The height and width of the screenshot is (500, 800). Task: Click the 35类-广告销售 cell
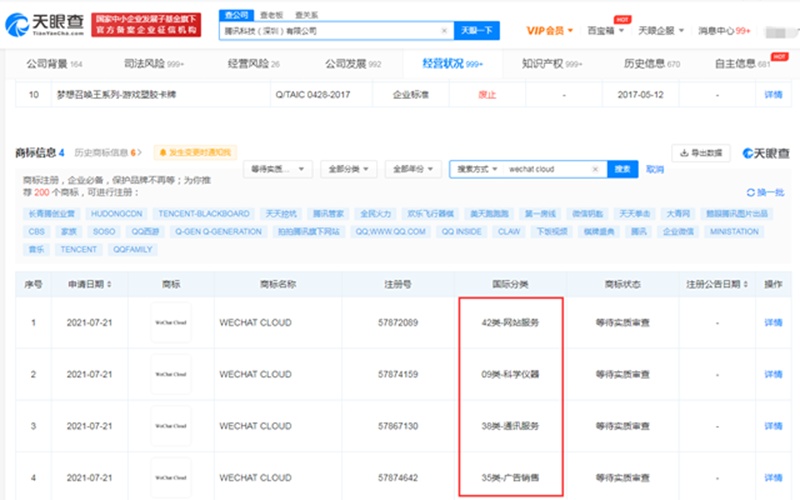point(510,478)
